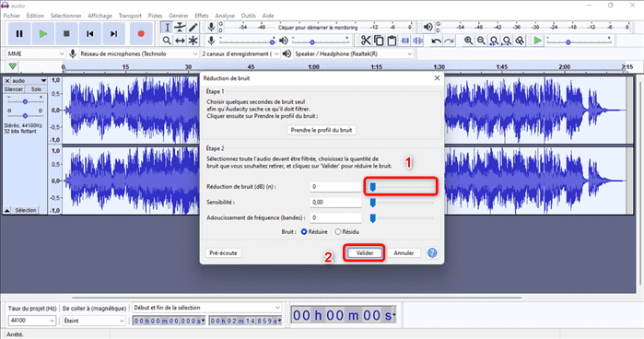Viewport: 644px width, 339px height.
Task: Click the track gain slider
Action: point(25,101)
